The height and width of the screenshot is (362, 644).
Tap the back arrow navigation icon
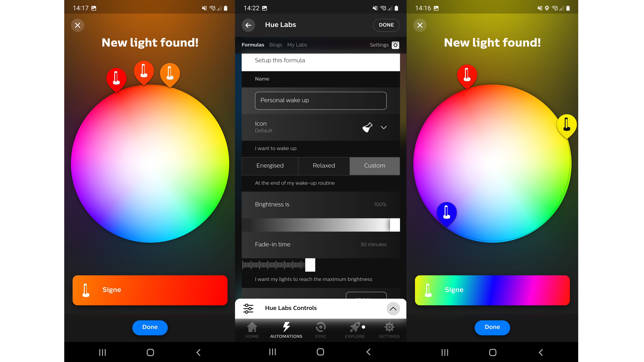248,25
